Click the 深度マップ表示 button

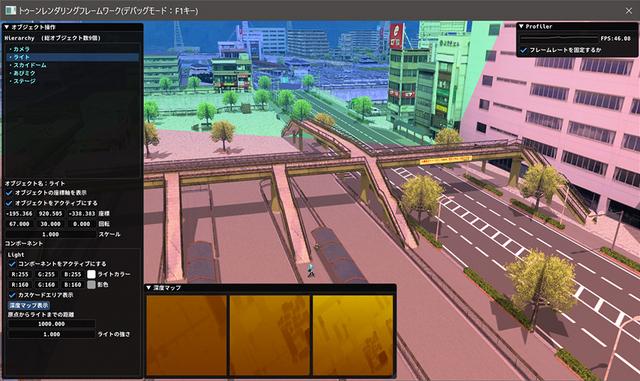[29, 305]
